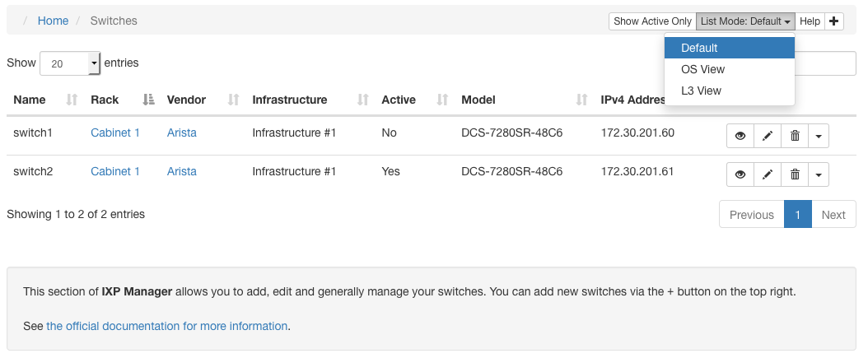Open switch2 more actions caret dropdown
The height and width of the screenshot is (358, 868).
[x=819, y=174]
